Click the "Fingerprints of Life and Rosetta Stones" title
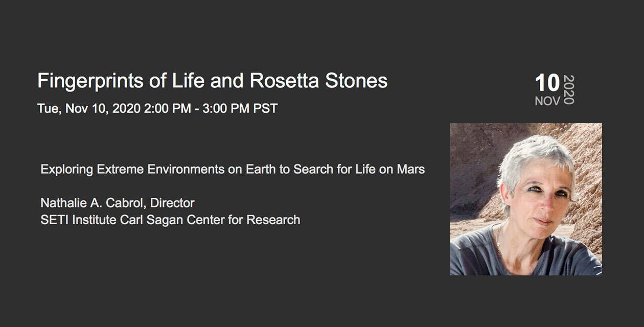The image size is (644, 327). 213,82
